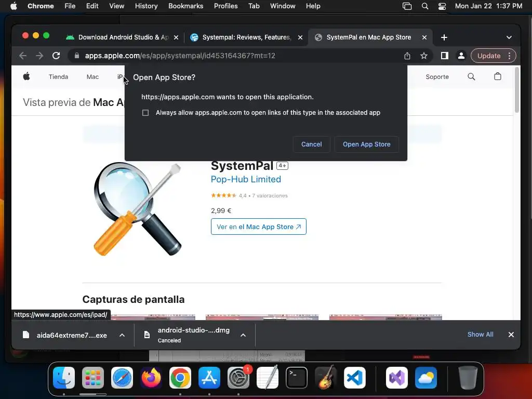The image size is (532, 399).
Task: Open the Mac nav link
Action: click(x=92, y=77)
